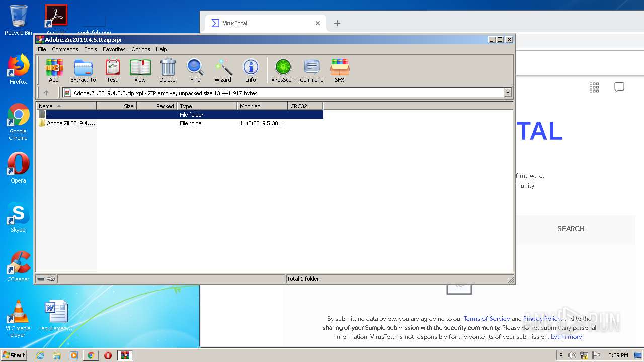Image resolution: width=644 pixels, height=362 pixels.
Task: Open Opera desktop shortcut
Action: pos(18,168)
